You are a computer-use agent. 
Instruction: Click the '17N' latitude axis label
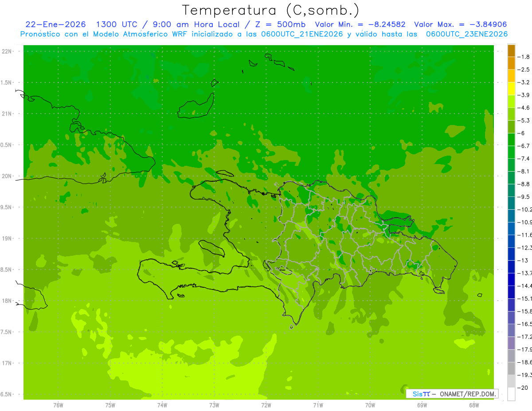pos(7,363)
